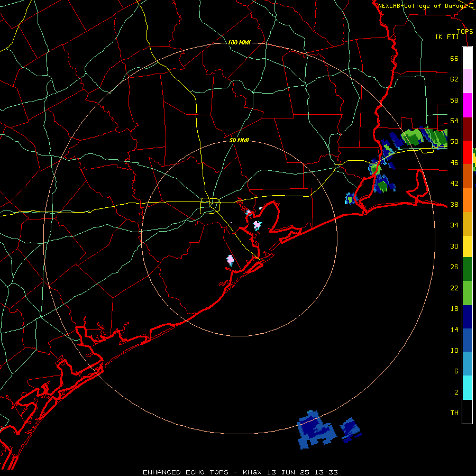Click the legend value 14
The height and width of the screenshot is (476, 476).
(x=454, y=329)
